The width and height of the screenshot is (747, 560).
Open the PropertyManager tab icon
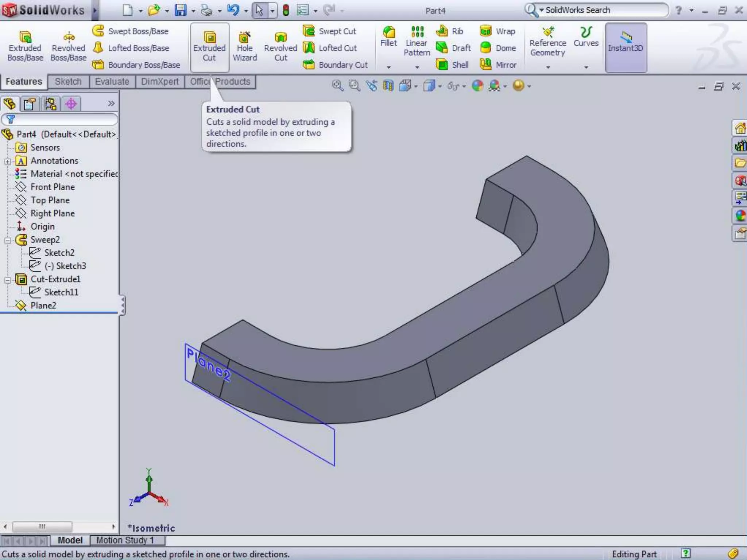tap(30, 104)
